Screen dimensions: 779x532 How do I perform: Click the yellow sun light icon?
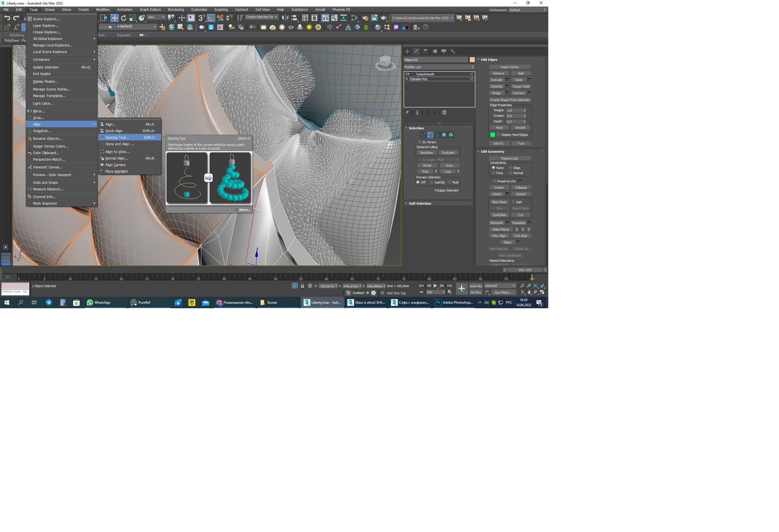(309, 27)
